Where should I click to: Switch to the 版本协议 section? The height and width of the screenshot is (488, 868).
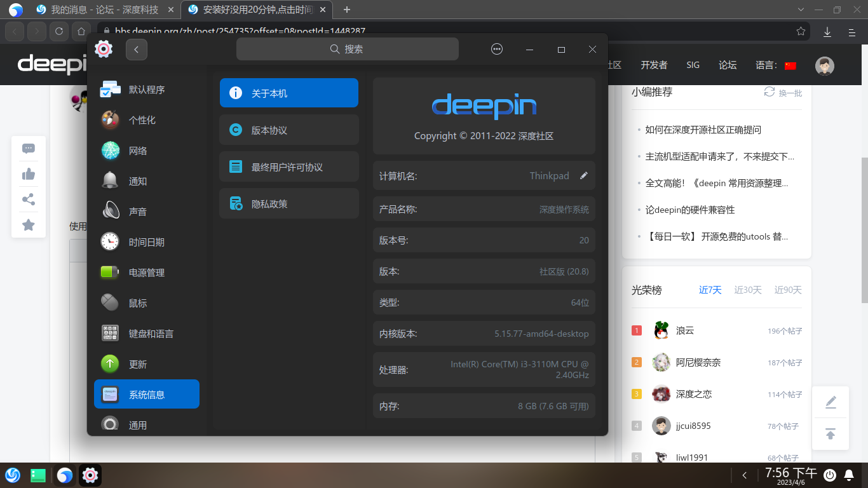point(288,130)
